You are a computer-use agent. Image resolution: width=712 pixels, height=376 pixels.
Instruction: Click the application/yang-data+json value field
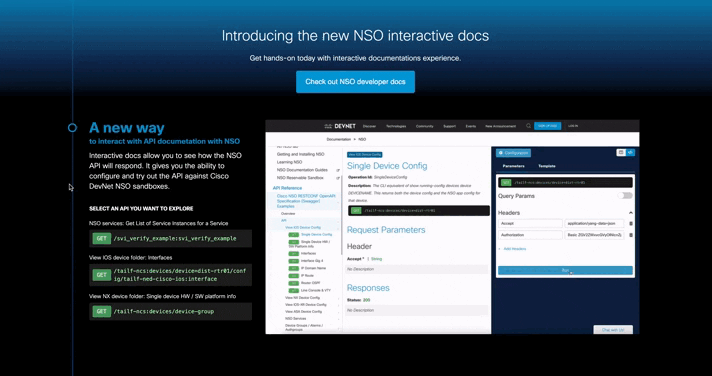[594, 223]
